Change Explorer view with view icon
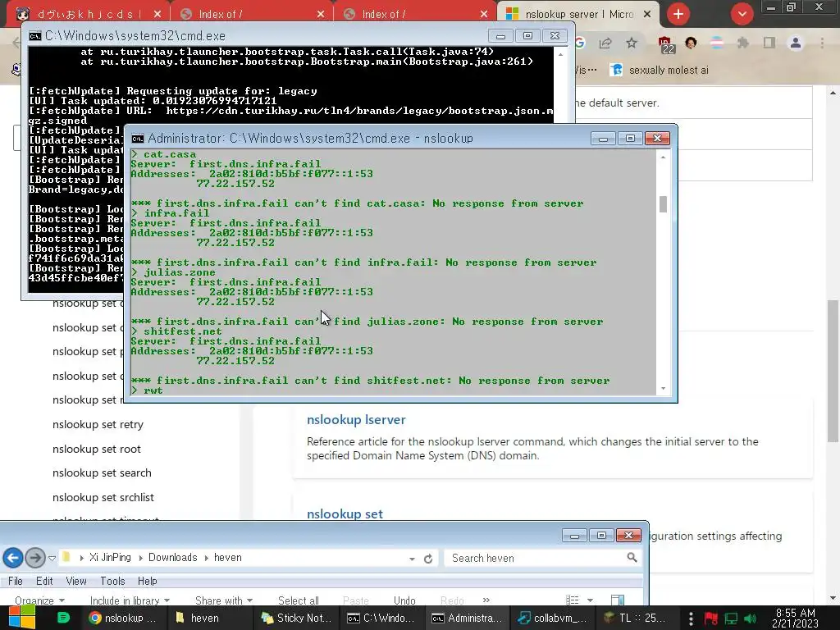Viewport: 840px width, 630px height. click(x=572, y=600)
